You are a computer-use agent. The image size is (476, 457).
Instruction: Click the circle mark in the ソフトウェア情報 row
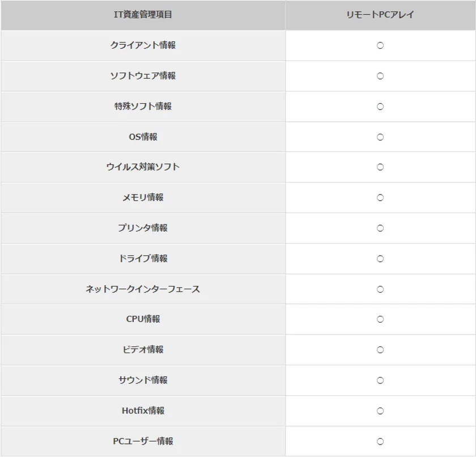click(x=380, y=76)
